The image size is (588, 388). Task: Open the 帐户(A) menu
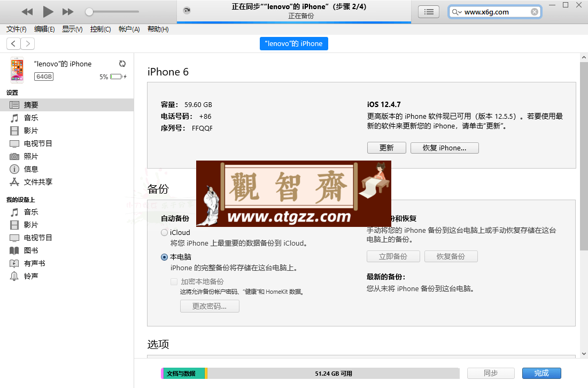[x=129, y=29]
